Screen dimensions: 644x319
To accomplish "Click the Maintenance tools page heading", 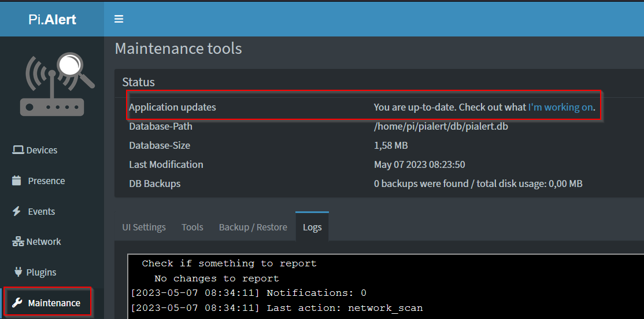I will click(179, 49).
